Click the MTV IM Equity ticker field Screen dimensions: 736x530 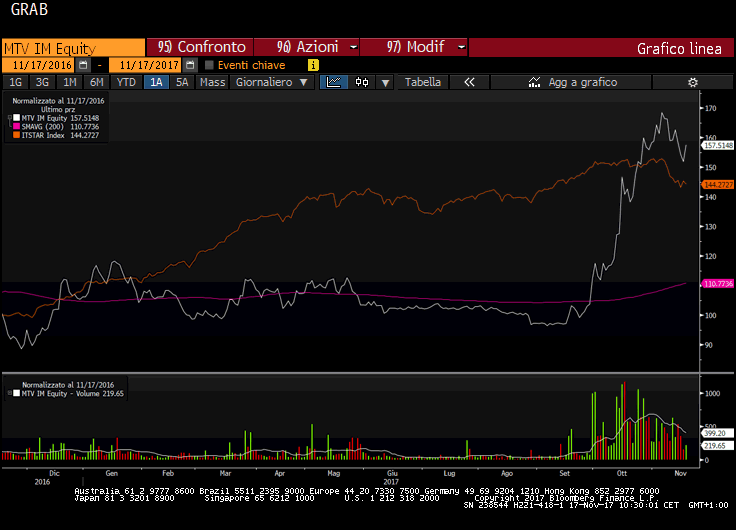[x=72, y=47]
